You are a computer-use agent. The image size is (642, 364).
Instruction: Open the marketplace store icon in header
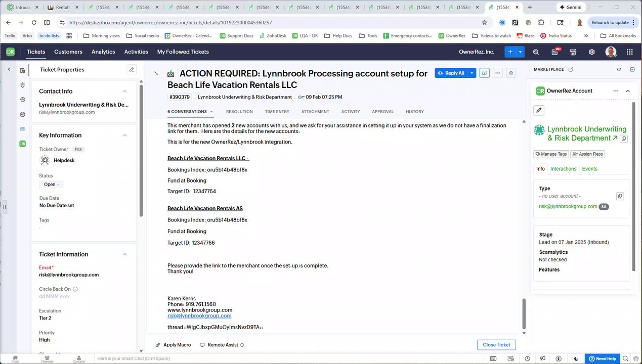pyautogui.click(x=573, y=52)
